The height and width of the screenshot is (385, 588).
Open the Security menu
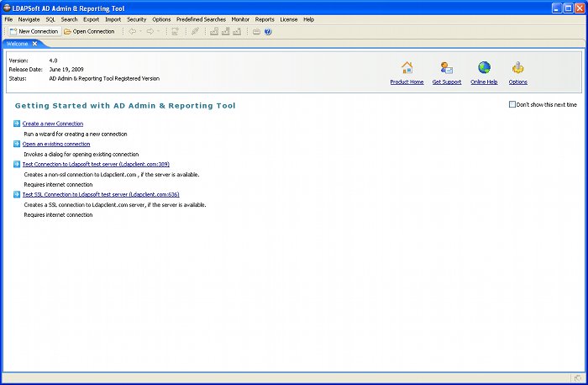click(x=136, y=18)
